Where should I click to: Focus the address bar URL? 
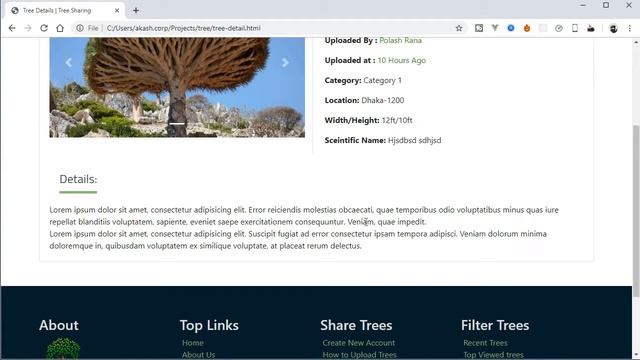coord(183,28)
